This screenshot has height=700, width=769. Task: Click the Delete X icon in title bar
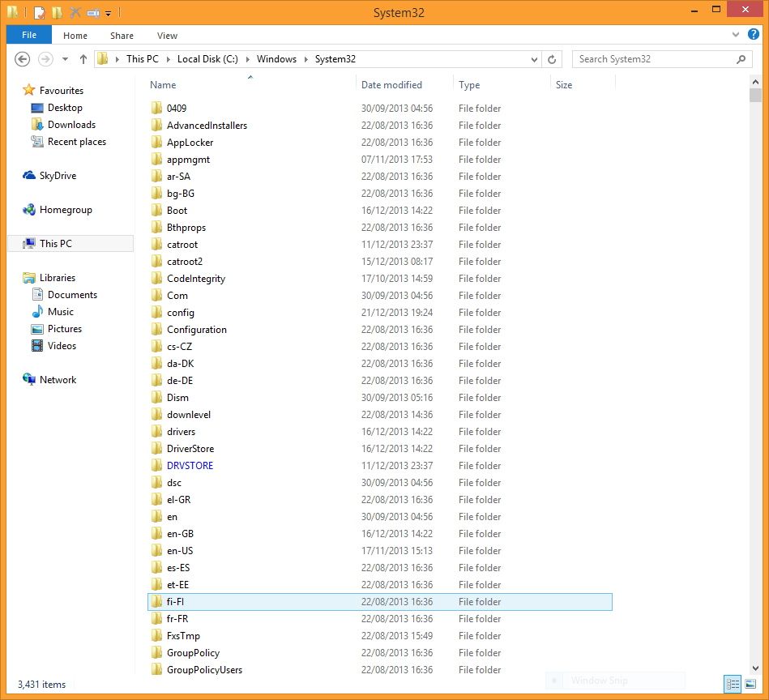click(x=75, y=12)
